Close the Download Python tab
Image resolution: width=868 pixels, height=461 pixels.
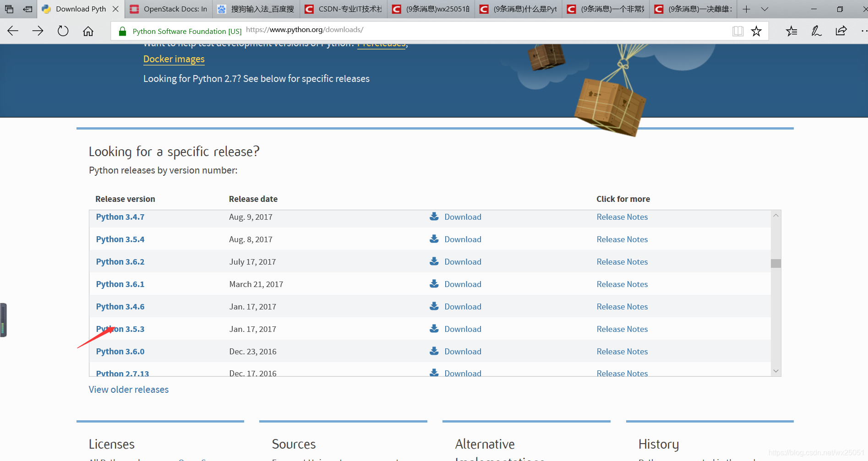tap(115, 9)
